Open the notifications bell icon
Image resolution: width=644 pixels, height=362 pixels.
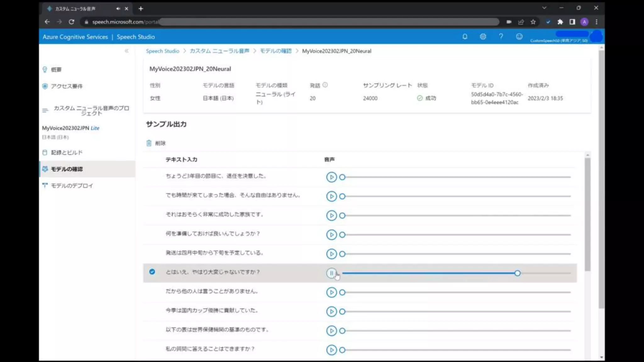point(465,37)
